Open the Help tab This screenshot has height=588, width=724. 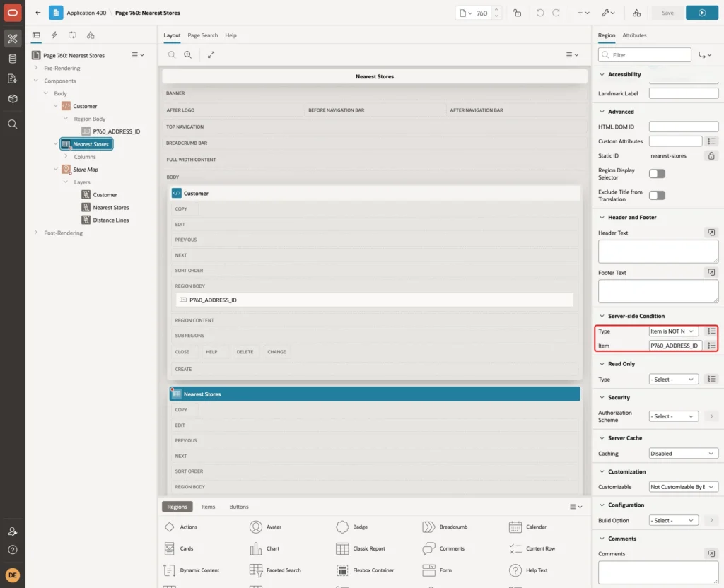(231, 35)
